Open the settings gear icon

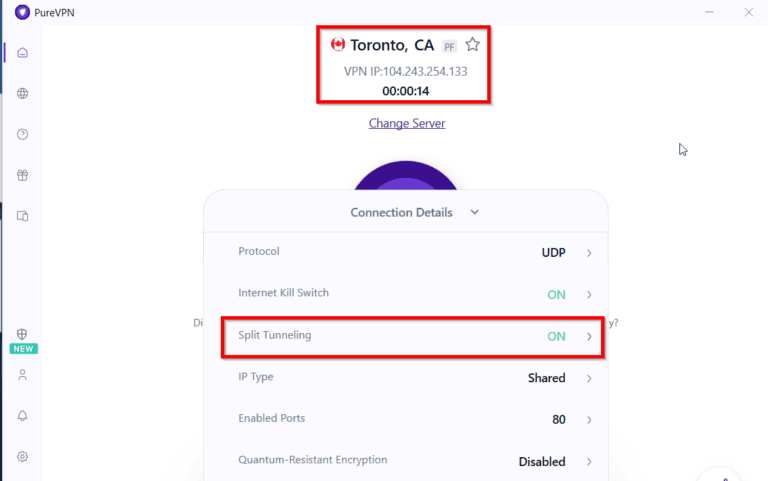22,456
